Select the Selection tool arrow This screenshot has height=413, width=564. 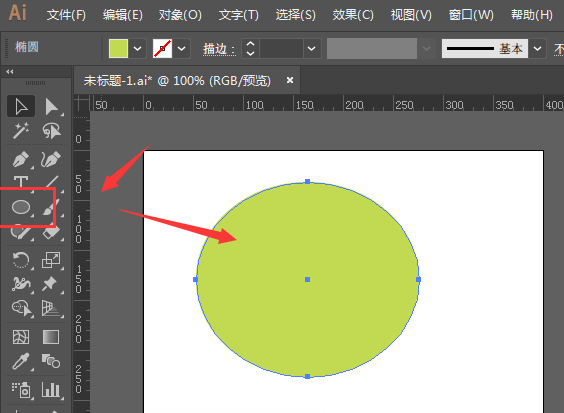21,106
